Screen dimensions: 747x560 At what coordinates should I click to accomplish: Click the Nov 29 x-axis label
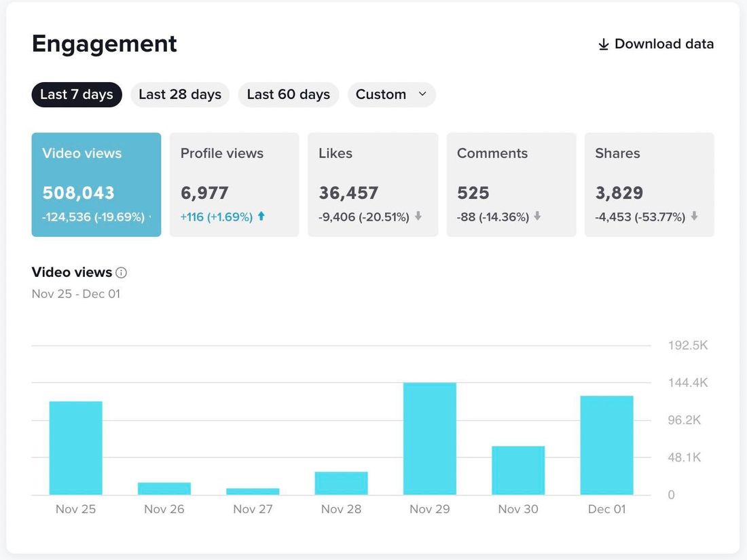[x=430, y=509]
